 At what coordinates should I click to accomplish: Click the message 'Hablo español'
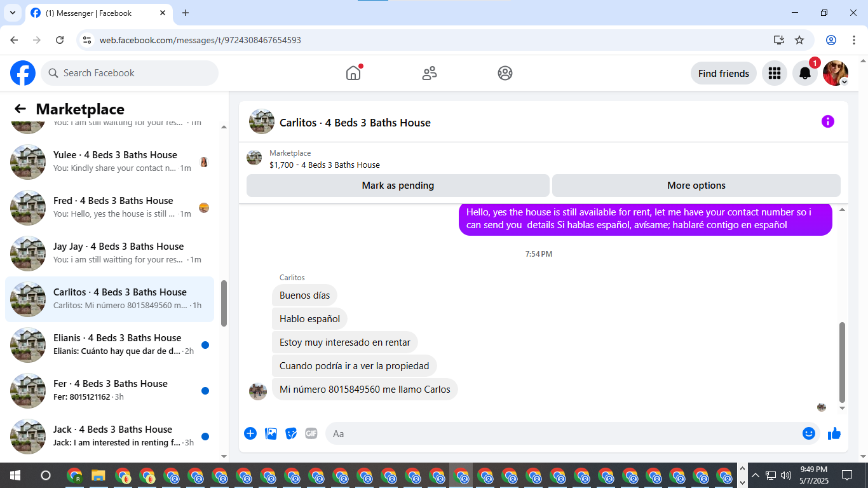pos(309,319)
